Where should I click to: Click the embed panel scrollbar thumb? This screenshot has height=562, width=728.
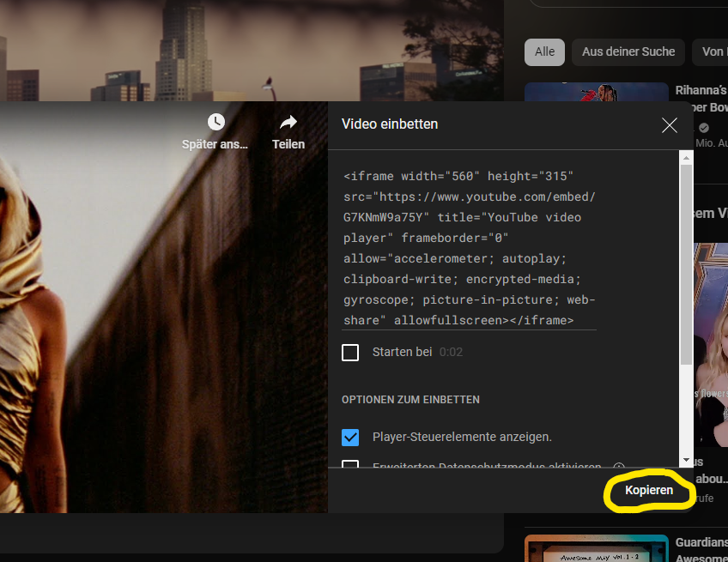coord(686,257)
